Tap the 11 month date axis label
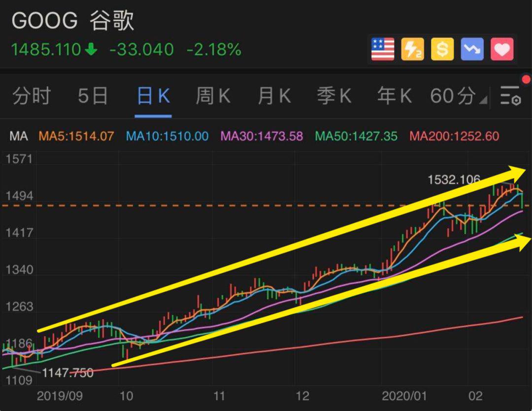Image resolution: width=532 pixels, height=411 pixels. 219,396
